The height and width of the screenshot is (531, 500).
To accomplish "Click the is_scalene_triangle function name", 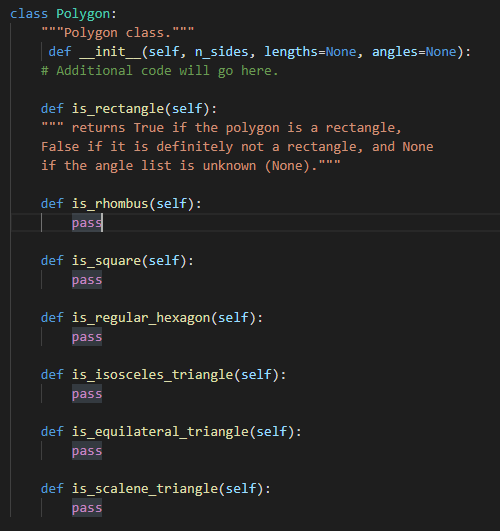I will 145,488.
